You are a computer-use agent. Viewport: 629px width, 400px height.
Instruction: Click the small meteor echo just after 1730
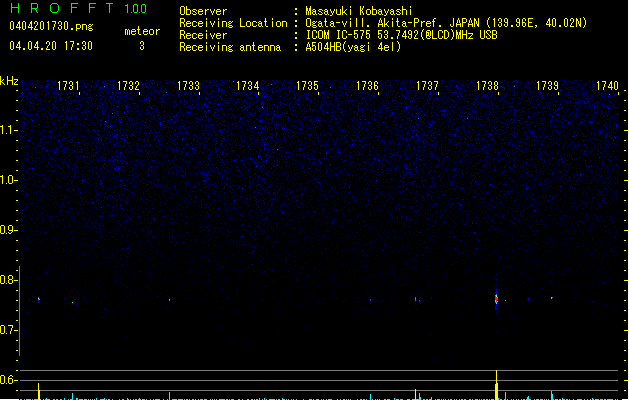click(x=39, y=298)
